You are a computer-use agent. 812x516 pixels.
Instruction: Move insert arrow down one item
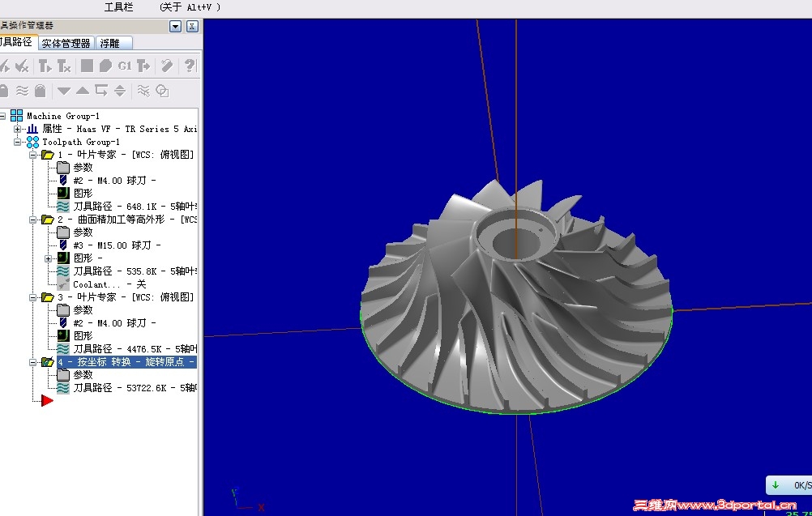[x=64, y=91]
